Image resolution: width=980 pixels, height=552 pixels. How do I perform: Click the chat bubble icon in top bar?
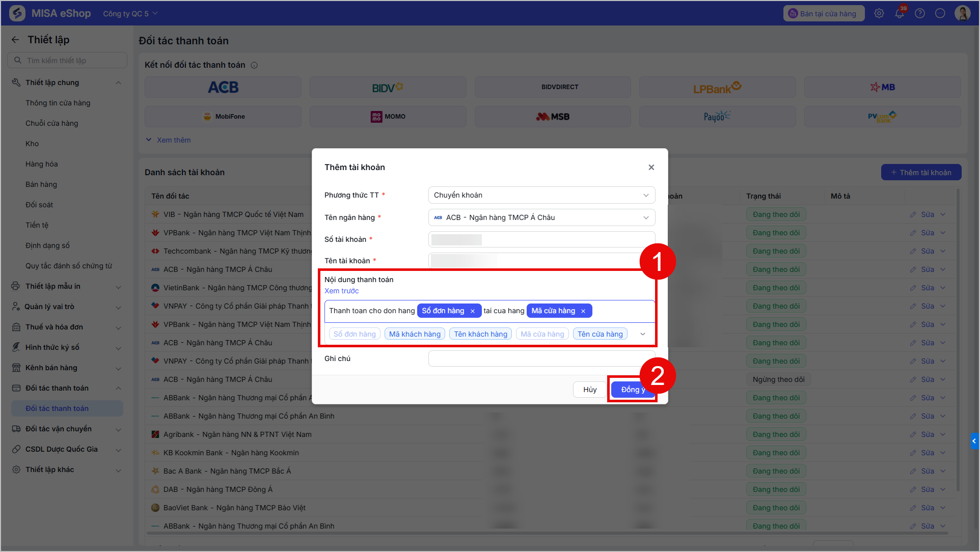coord(940,14)
